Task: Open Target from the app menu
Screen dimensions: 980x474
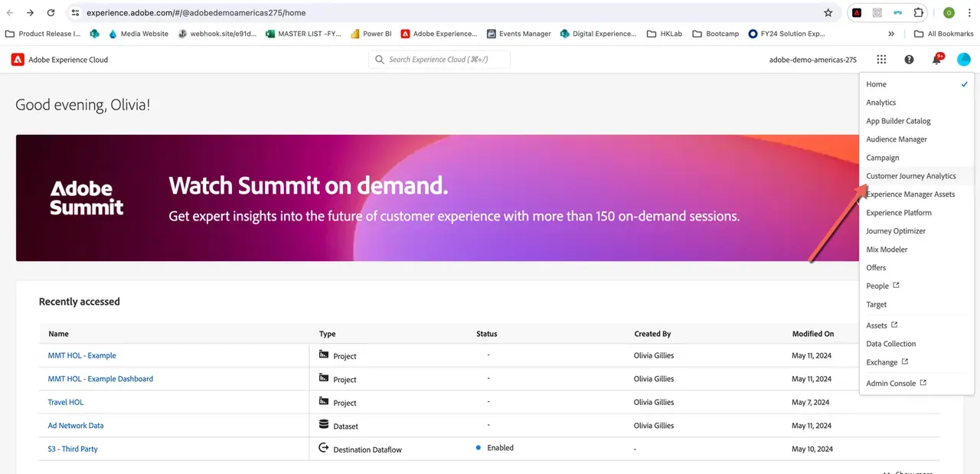Action: (877, 305)
